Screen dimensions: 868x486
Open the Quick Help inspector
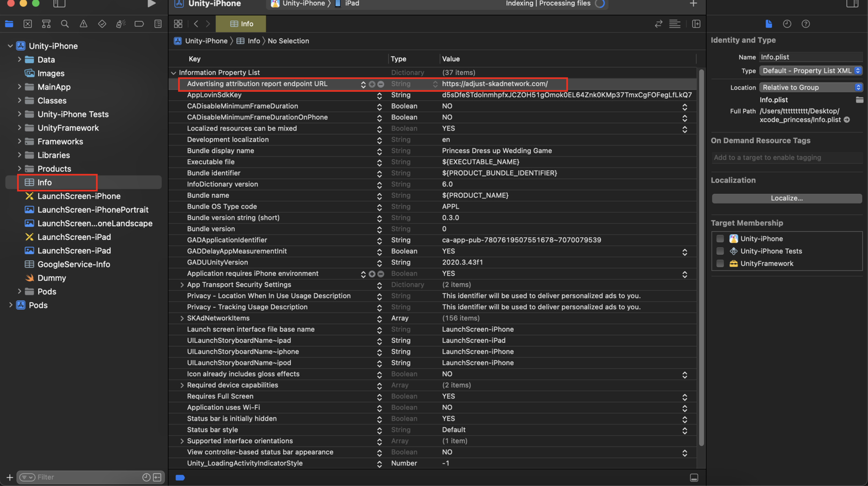[805, 24]
